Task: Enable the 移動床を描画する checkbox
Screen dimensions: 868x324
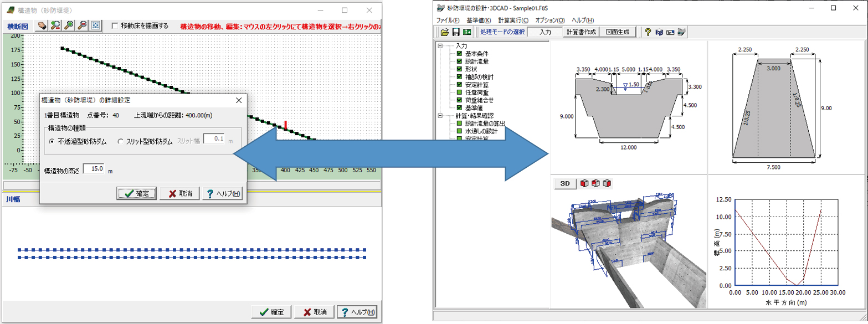Action: click(x=115, y=25)
